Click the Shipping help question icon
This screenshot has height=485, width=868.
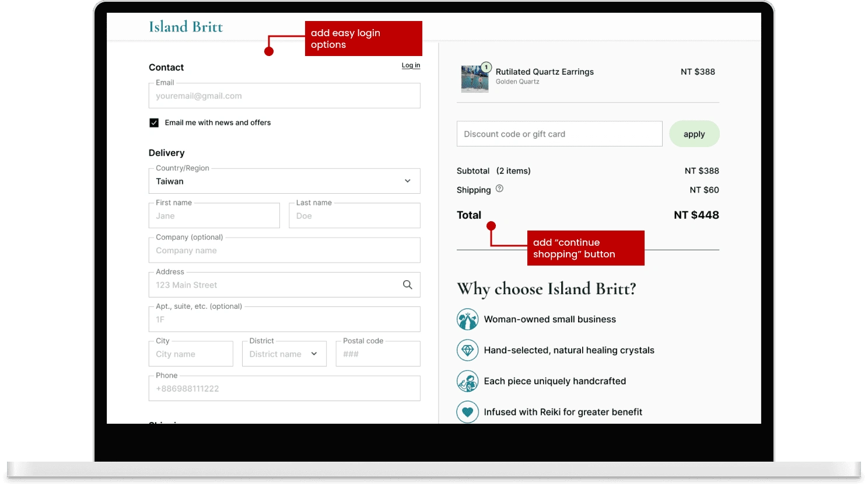coord(499,189)
